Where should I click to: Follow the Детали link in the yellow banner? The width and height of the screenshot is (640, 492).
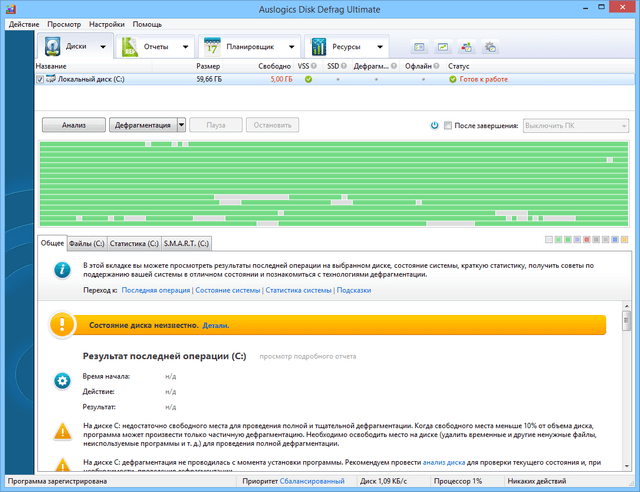[x=215, y=325]
